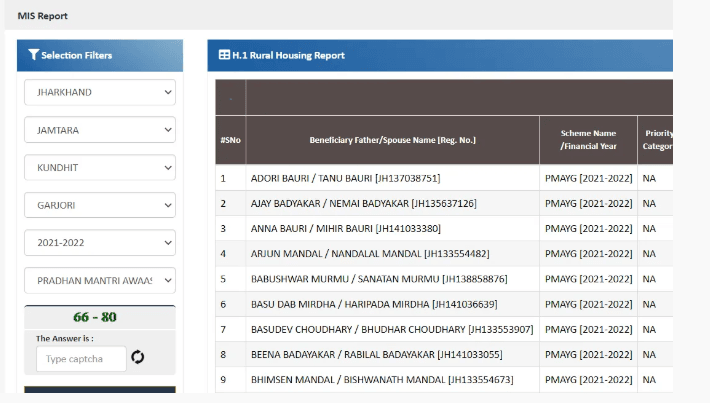Open the PRADHAN MANTRI AWAAS scheme dropdown
This screenshot has width=710, height=404.
click(100, 281)
